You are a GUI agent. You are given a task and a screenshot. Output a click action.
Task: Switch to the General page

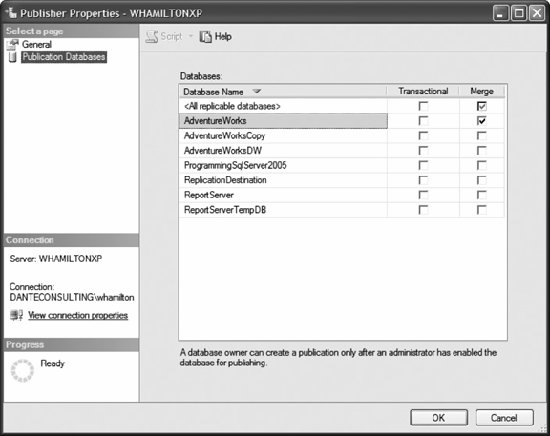pyautogui.click(x=37, y=45)
